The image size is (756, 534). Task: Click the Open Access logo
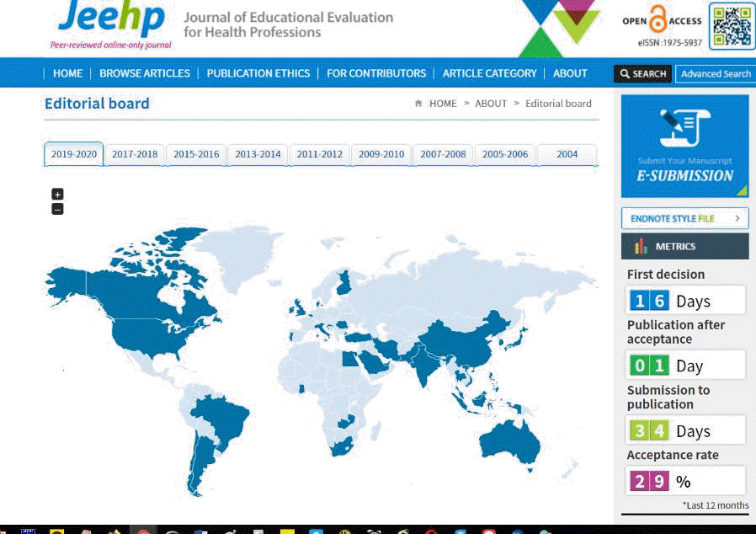coord(661,25)
